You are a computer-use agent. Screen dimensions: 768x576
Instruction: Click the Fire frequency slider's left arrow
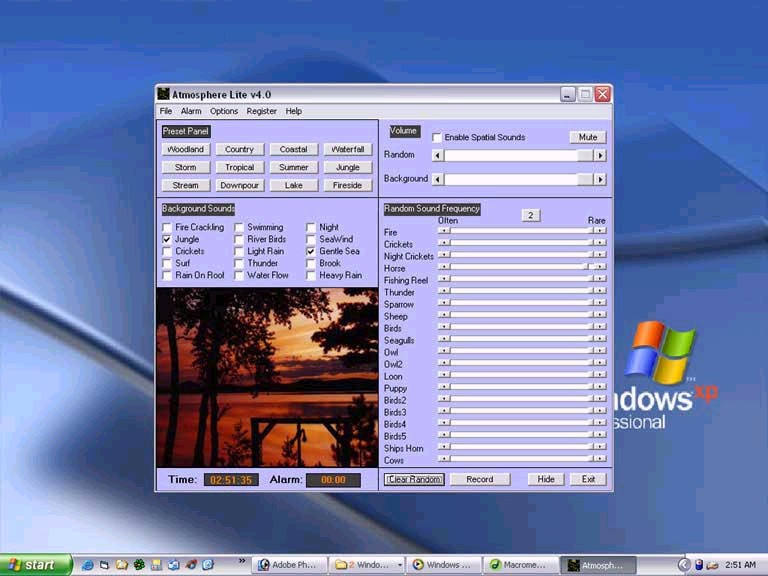click(x=444, y=230)
